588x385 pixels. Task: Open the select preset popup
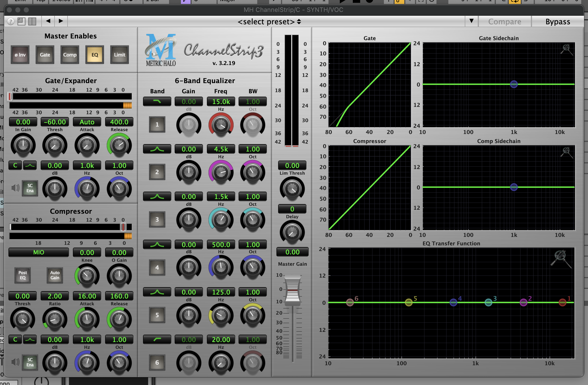(269, 21)
